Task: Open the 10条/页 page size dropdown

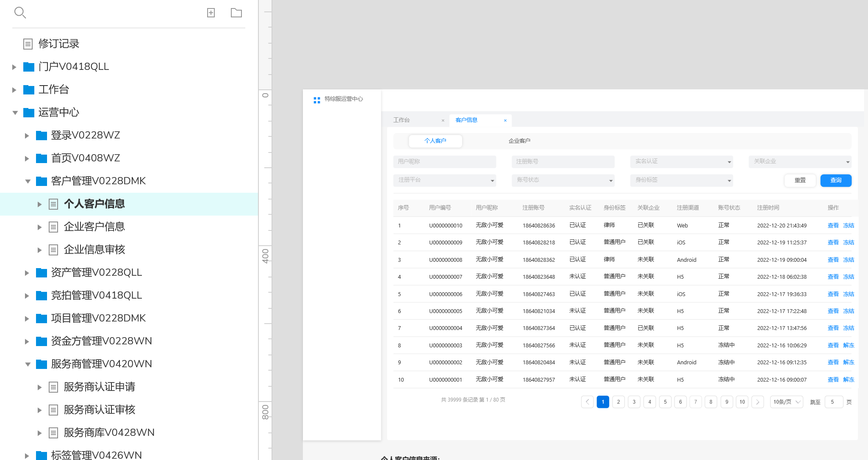Action: [786, 402]
